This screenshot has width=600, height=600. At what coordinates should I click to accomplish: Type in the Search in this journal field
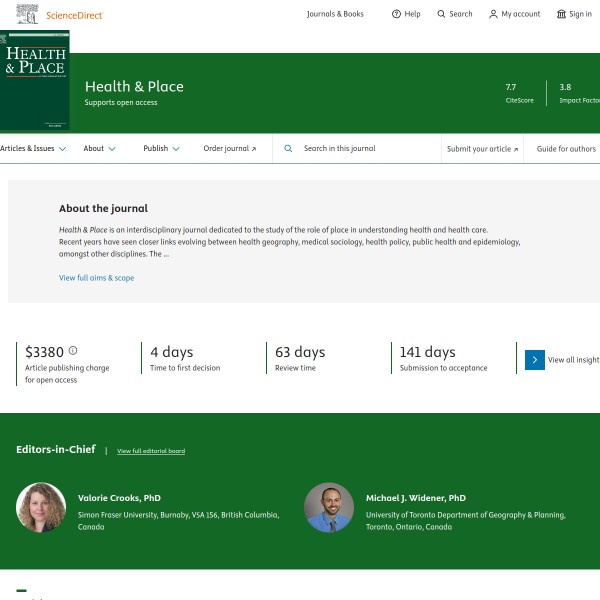[365, 149]
